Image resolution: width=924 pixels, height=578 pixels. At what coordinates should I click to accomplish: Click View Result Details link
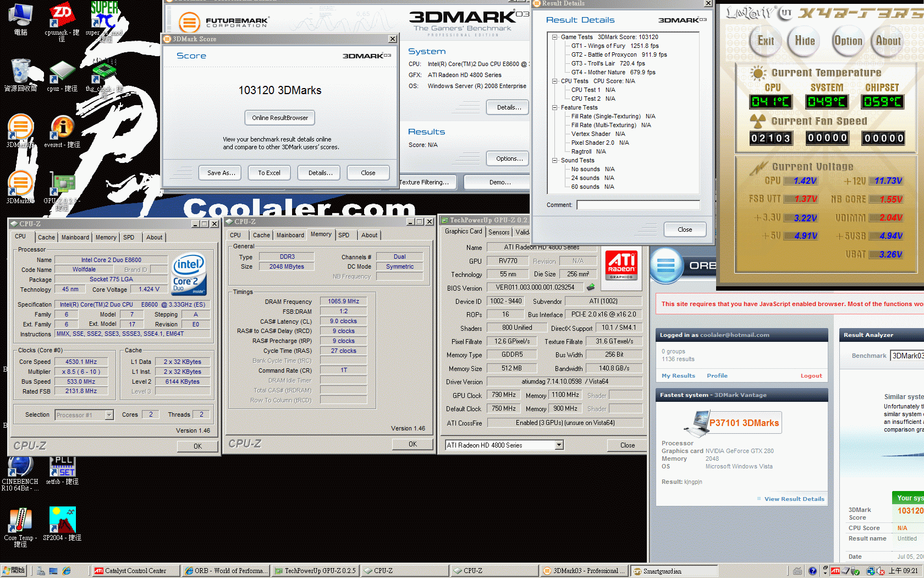point(794,499)
